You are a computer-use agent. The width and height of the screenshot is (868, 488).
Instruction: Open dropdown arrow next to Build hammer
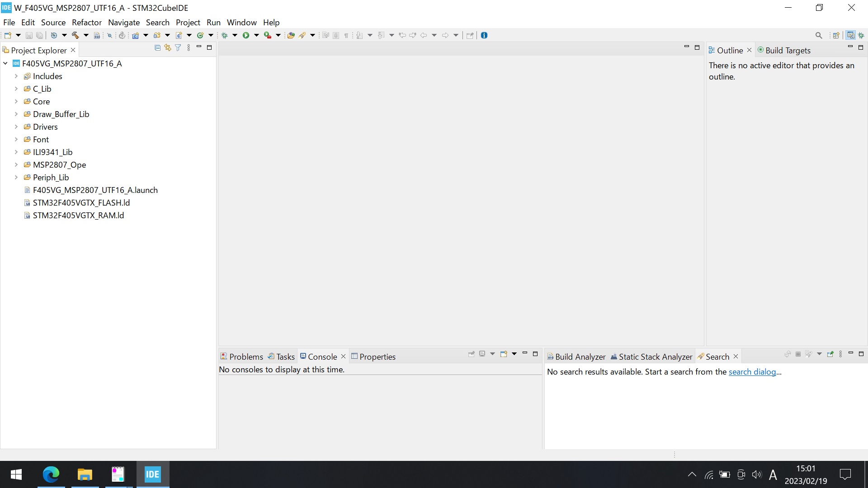86,35
